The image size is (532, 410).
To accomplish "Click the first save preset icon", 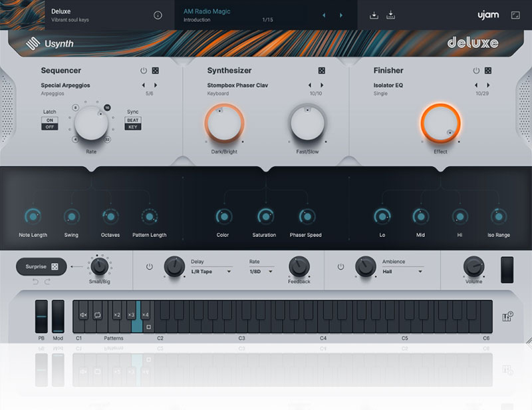I will [x=374, y=15].
